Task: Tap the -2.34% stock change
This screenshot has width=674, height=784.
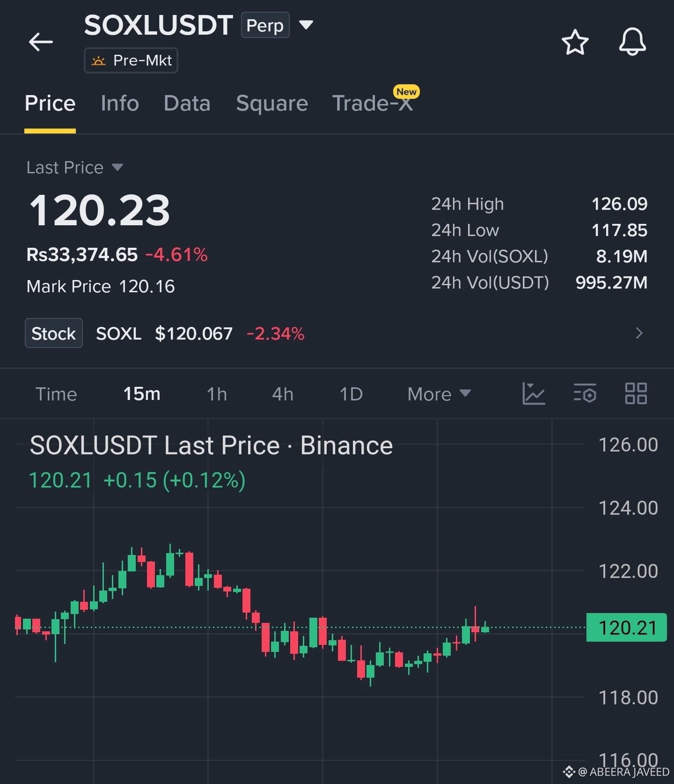Action: [275, 333]
